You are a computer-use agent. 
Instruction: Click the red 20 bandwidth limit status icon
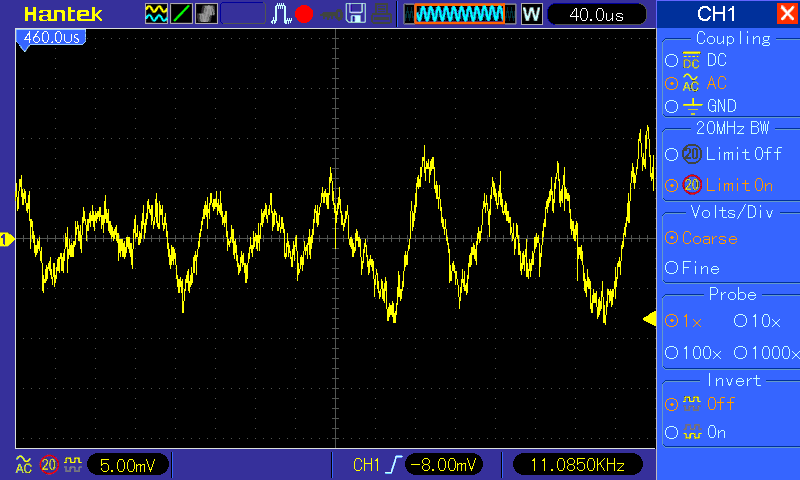49,465
